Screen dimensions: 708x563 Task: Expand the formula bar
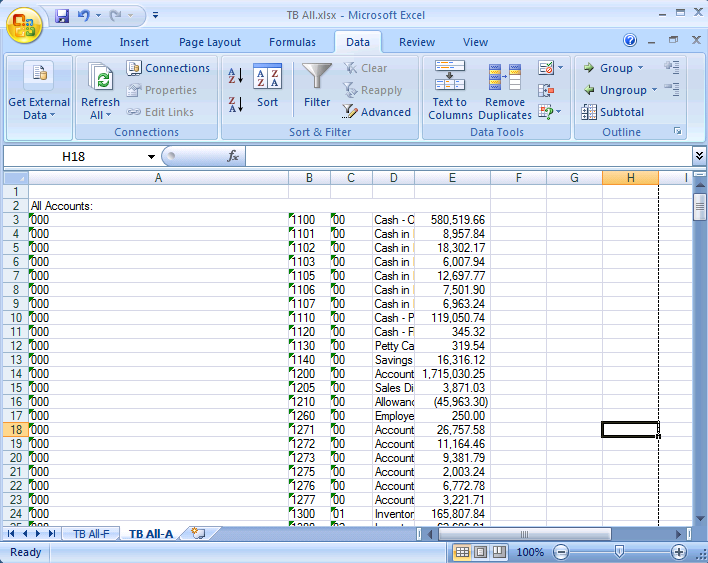[699, 156]
